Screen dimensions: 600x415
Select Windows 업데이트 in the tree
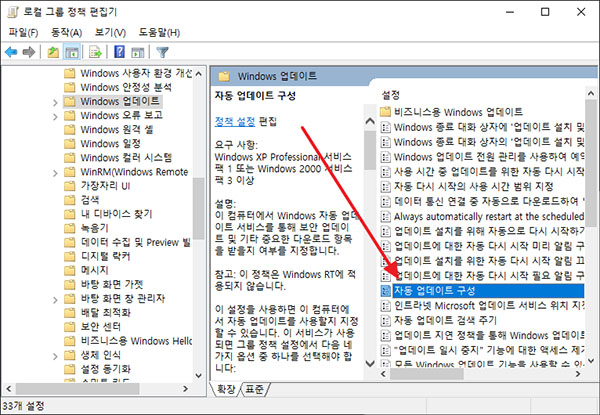(120, 101)
